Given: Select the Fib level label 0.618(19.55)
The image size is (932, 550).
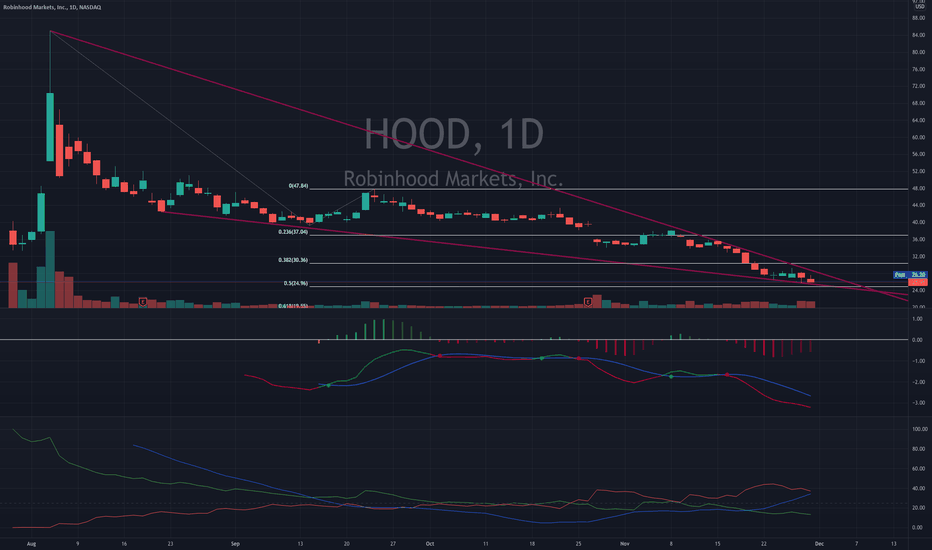Looking at the screenshot, I should [293, 306].
